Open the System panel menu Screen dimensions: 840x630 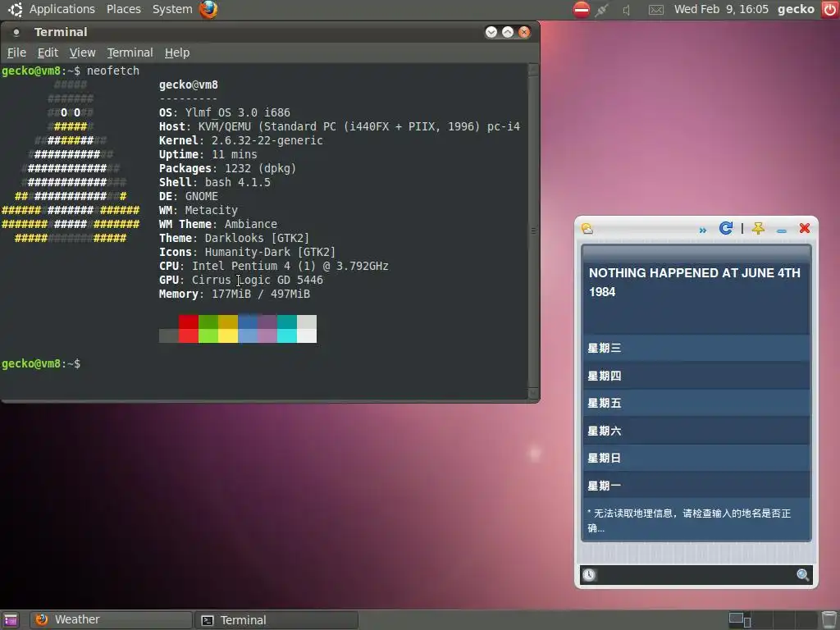[x=172, y=9]
